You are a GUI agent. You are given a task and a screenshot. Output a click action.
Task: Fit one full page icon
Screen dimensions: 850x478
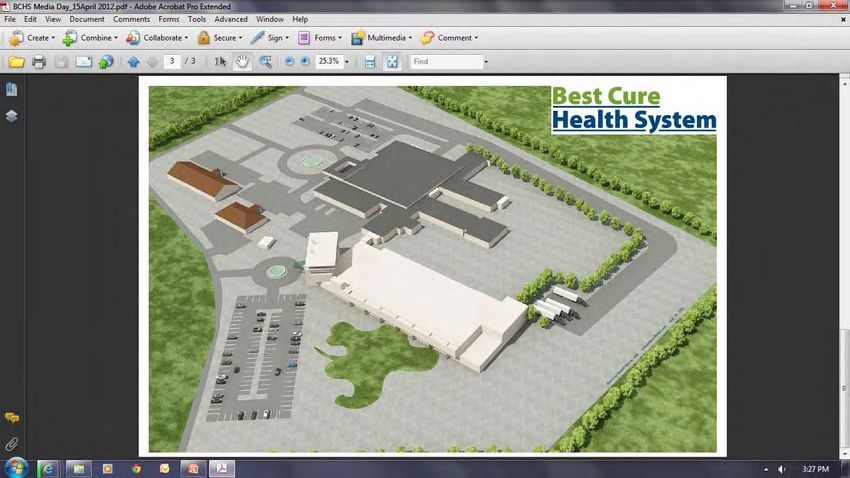pos(391,62)
